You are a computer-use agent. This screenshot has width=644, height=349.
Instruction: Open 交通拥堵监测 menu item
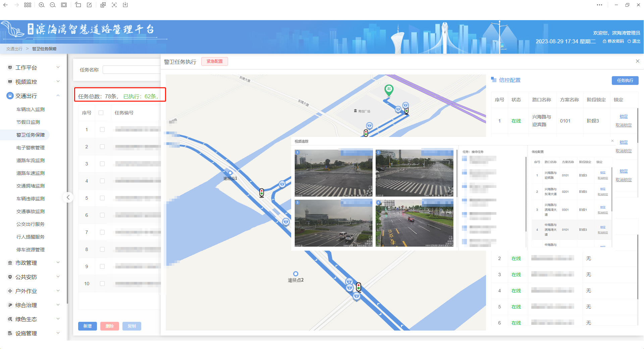(x=31, y=186)
